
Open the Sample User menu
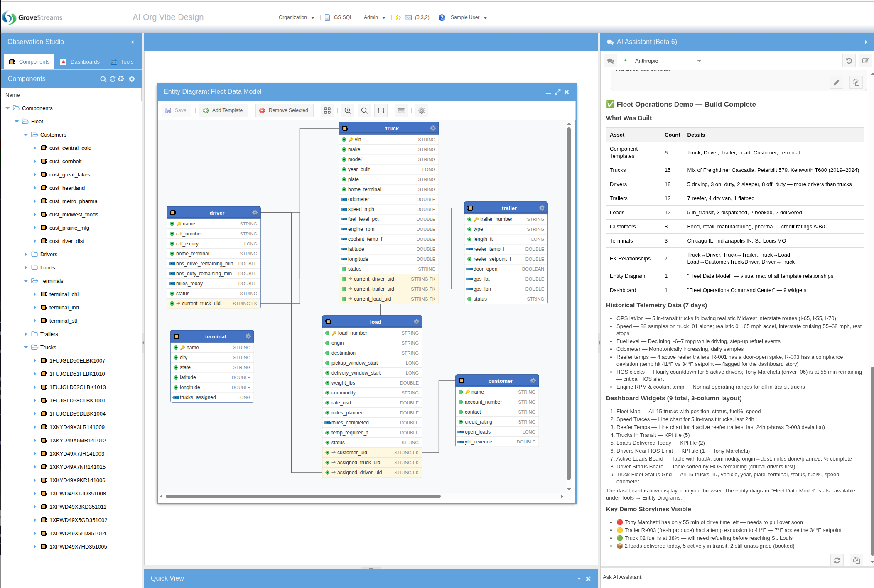pos(469,17)
